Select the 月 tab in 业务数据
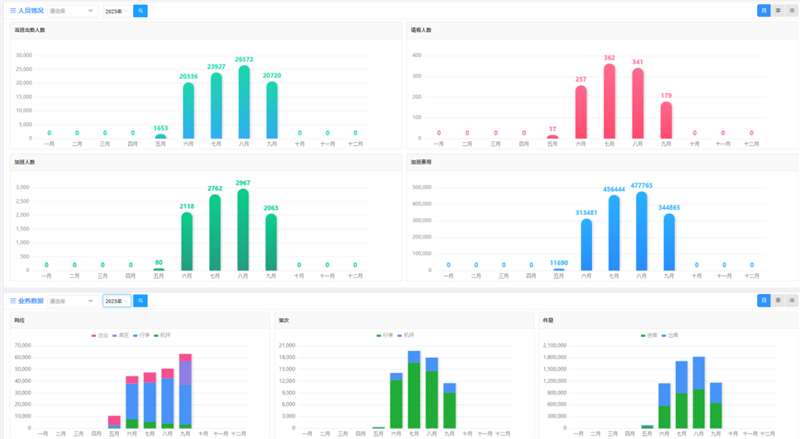 pos(764,300)
